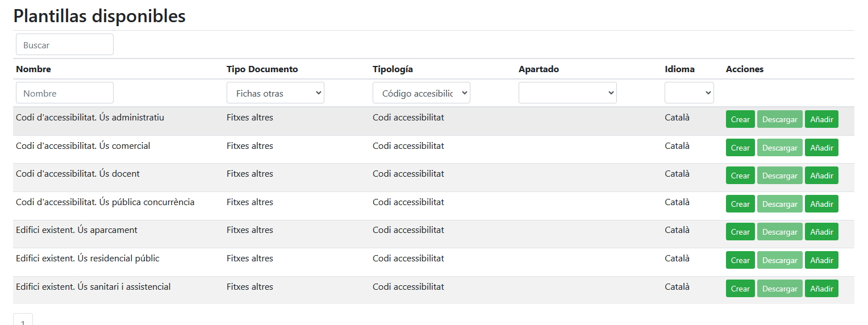Viewport: 868px width, 325px height.
Task: Create from Edifici existent Ús aparcament
Action: coord(740,232)
